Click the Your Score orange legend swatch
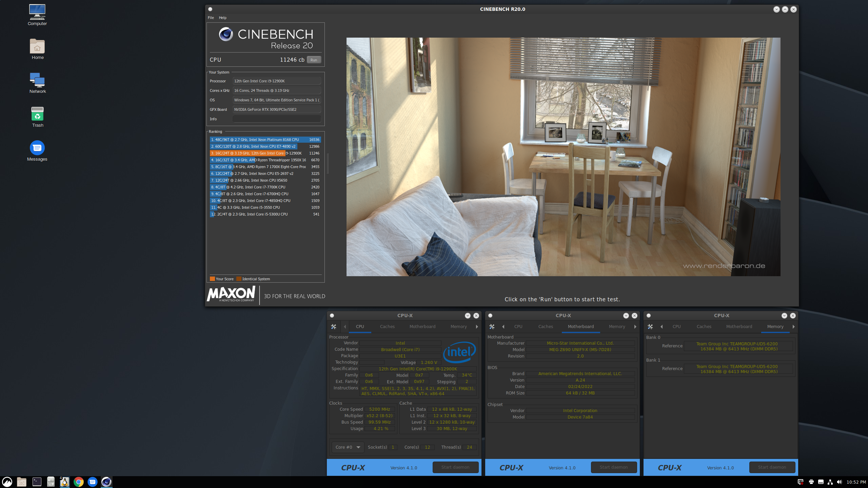Viewport: 868px width, 488px height. click(x=212, y=279)
